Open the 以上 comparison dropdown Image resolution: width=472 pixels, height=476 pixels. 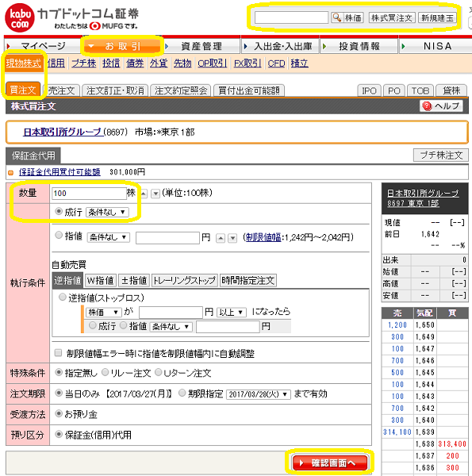[232, 312]
